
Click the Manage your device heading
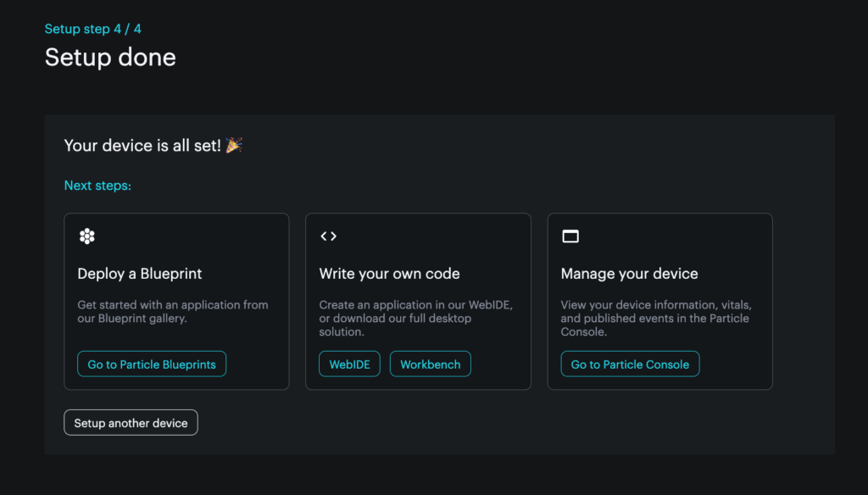tap(629, 274)
